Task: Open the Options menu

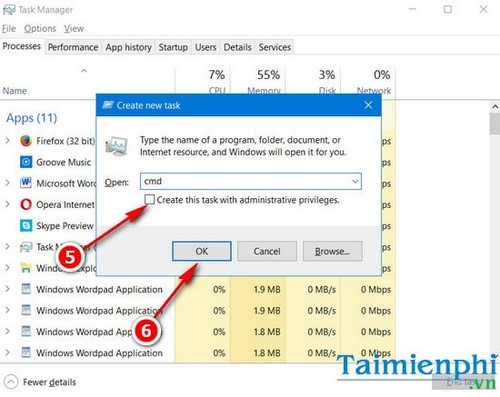Action: (x=40, y=29)
